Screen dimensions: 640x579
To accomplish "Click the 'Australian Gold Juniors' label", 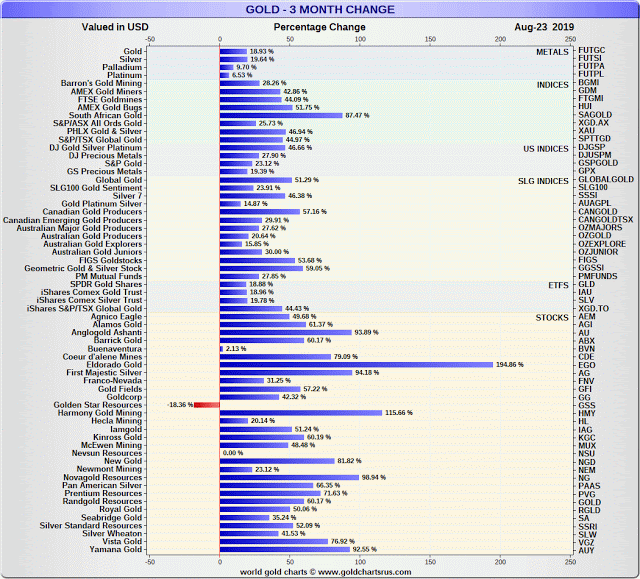I will click(x=97, y=252).
